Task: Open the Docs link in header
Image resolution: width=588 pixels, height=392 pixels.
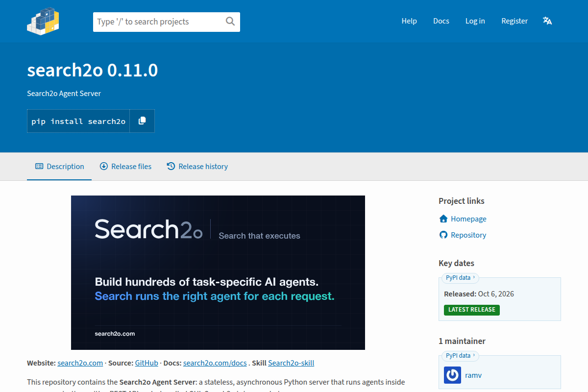Action: [441, 21]
